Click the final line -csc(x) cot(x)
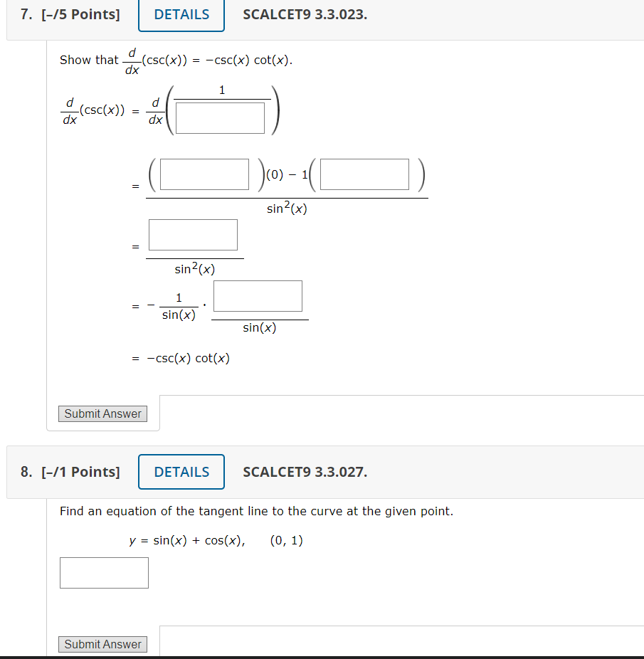 [187, 358]
